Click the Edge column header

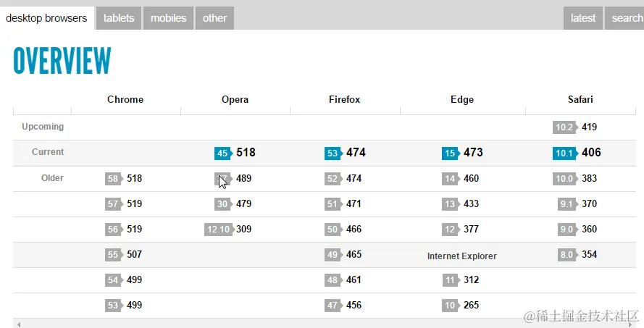(462, 100)
